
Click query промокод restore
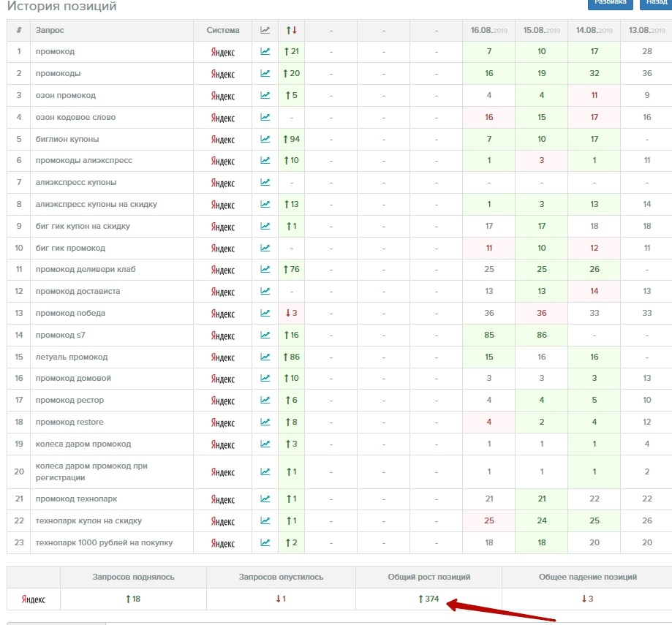coord(69,422)
